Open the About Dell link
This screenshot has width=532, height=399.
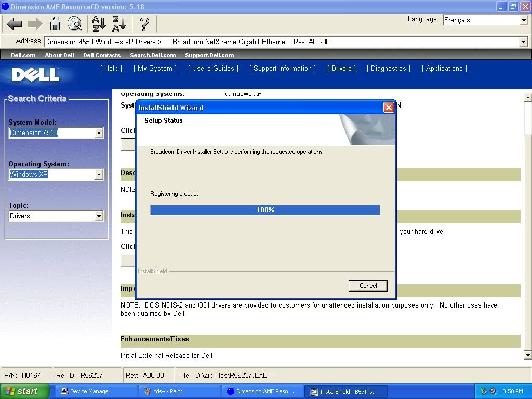59,55
